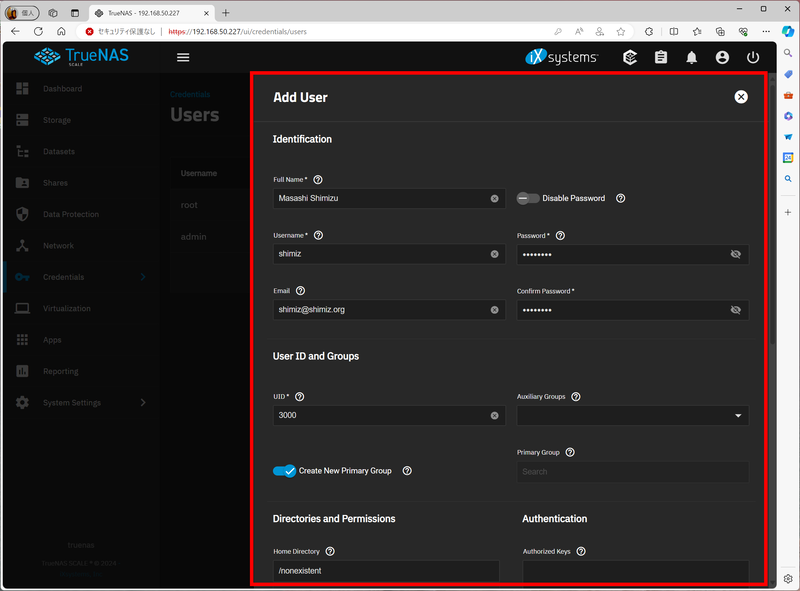Clear the Email field

pos(494,310)
